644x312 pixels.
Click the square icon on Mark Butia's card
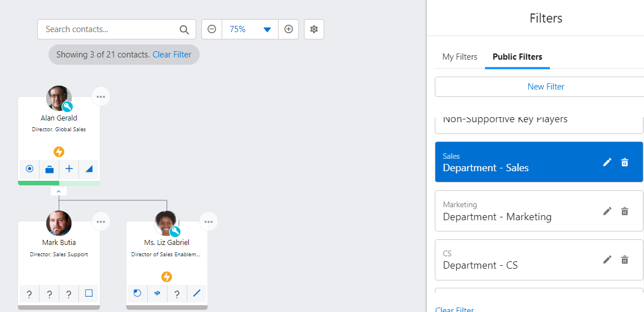89,293
